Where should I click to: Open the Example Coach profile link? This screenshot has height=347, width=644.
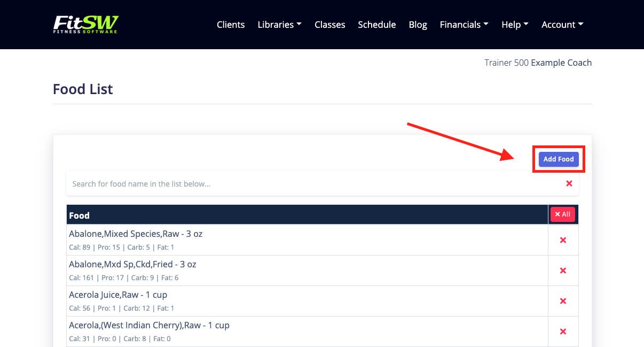561,63
